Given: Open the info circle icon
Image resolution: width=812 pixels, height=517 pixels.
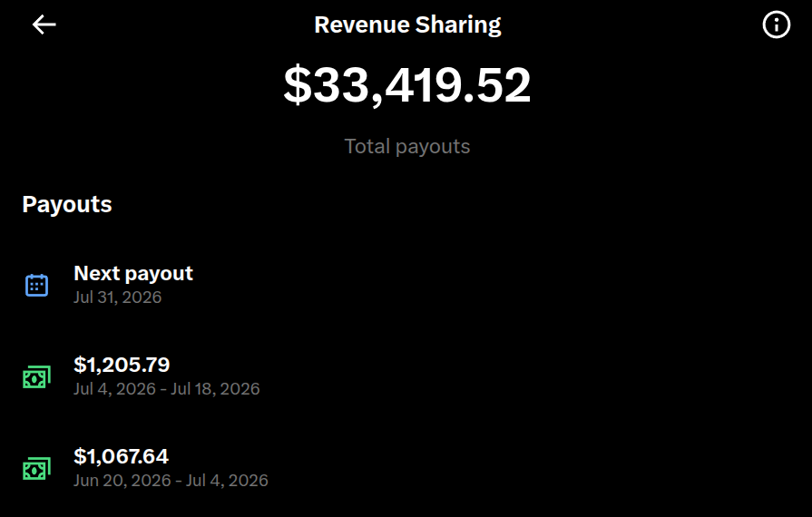Looking at the screenshot, I should [777, 24].
